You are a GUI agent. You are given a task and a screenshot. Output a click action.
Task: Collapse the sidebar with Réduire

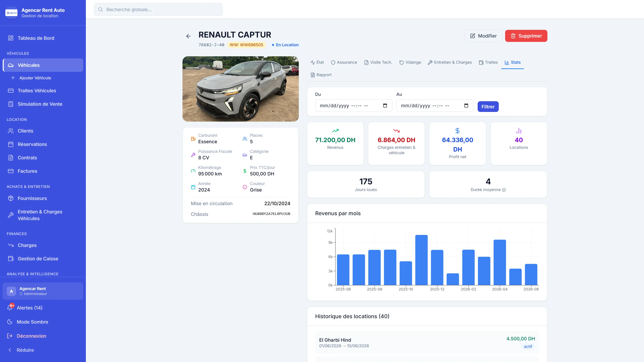click(43, 350)
